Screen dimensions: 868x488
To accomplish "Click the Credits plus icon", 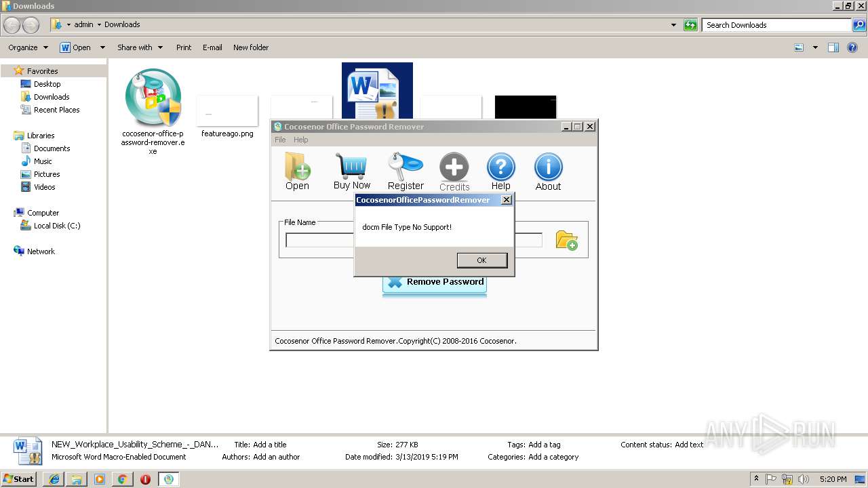I will pos(454,172).
